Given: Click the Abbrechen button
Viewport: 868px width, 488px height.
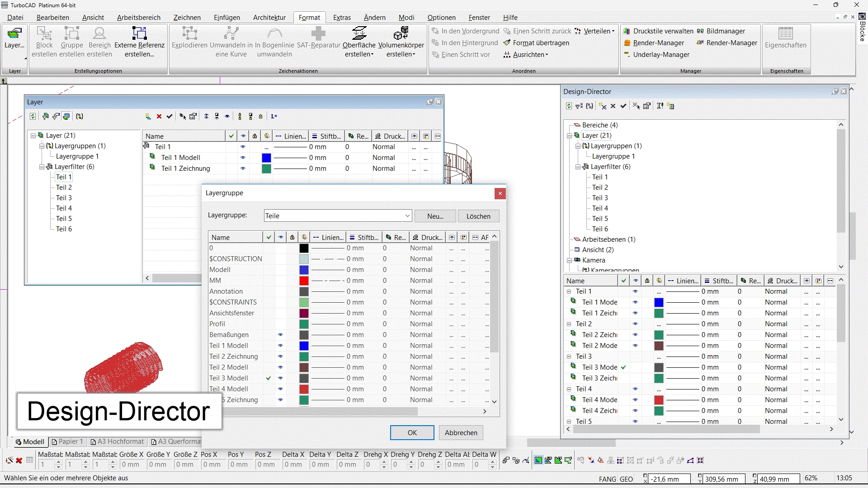Looking at the screenshot, I should pos(461,433).
